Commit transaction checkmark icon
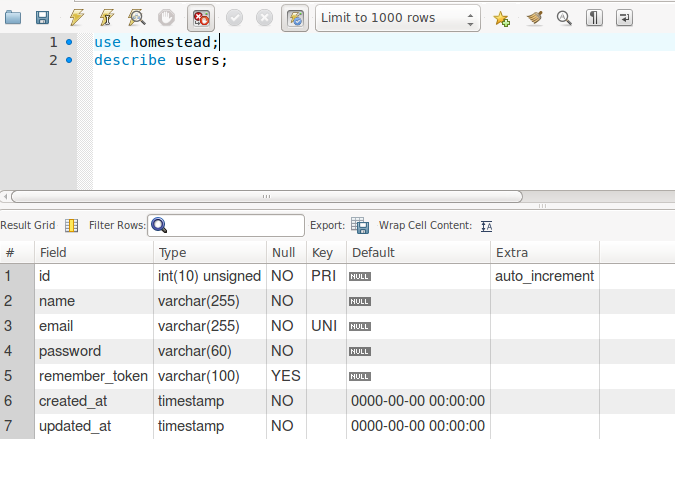The image size is (675, 478). point(235,18)
